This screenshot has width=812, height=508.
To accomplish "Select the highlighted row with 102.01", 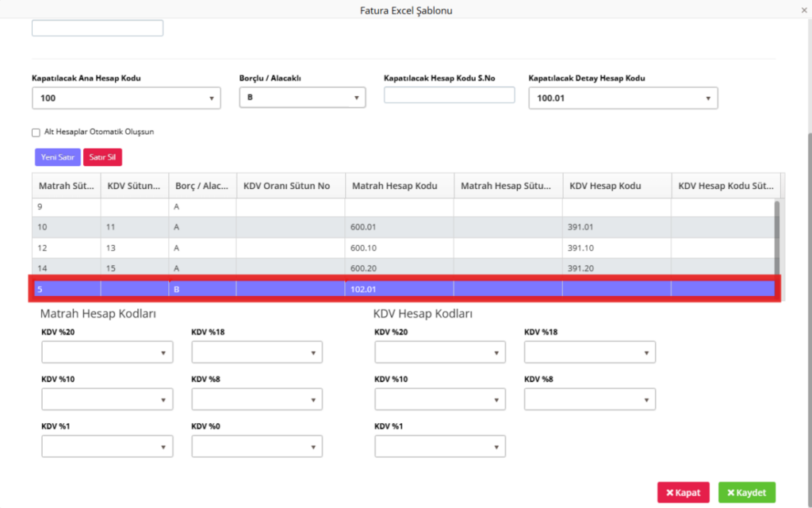I will pyautogui.click(x=404, y=289).
